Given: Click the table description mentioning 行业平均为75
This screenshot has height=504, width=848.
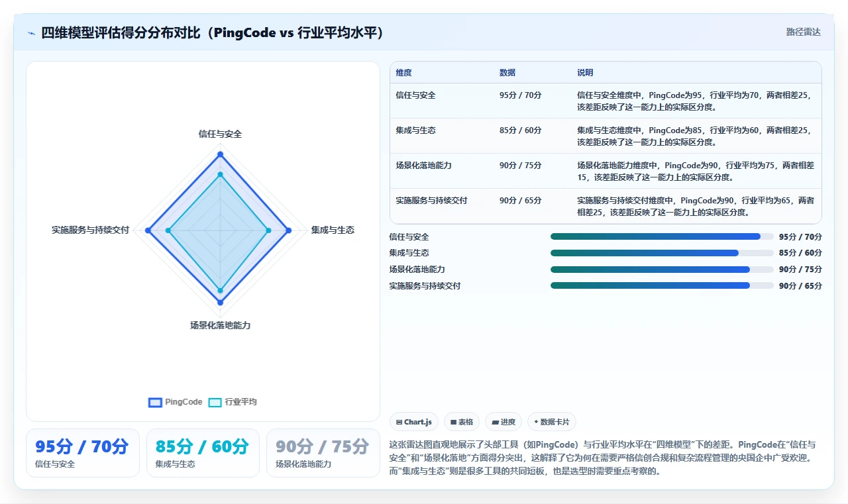Looking at the screenshot, I should click(696, 171).
